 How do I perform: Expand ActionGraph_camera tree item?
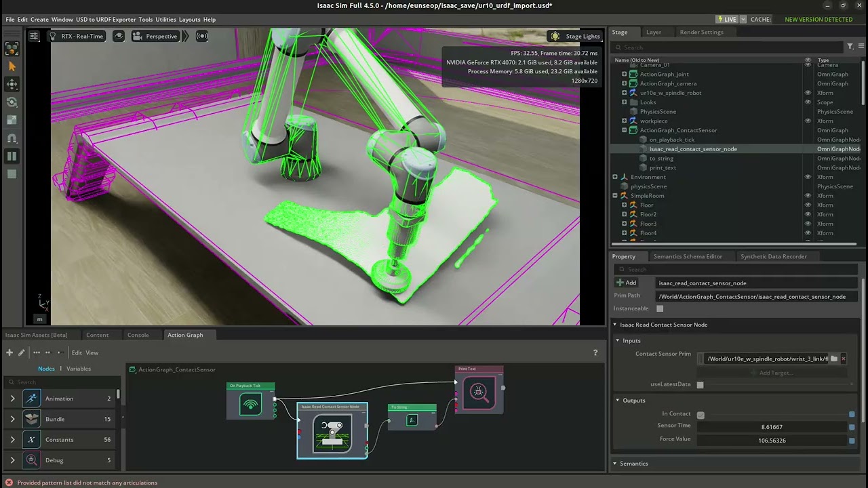tap(624, 83)
